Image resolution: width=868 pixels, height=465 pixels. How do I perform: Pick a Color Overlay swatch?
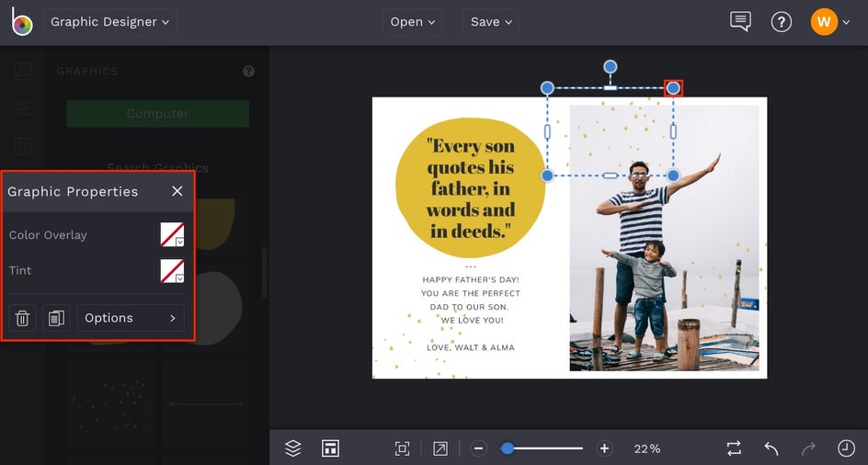[x=172, y=234]
